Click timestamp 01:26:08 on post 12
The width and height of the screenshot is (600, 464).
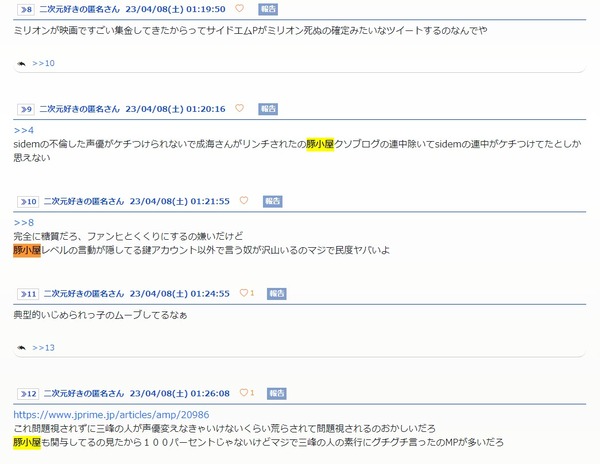pyautogui.click(x=210, y=394)
